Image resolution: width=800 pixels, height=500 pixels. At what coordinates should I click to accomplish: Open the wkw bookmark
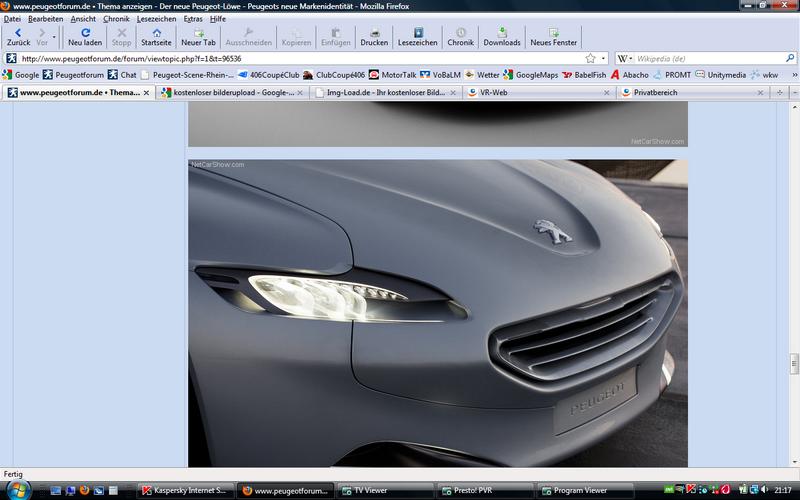(764, 75)
